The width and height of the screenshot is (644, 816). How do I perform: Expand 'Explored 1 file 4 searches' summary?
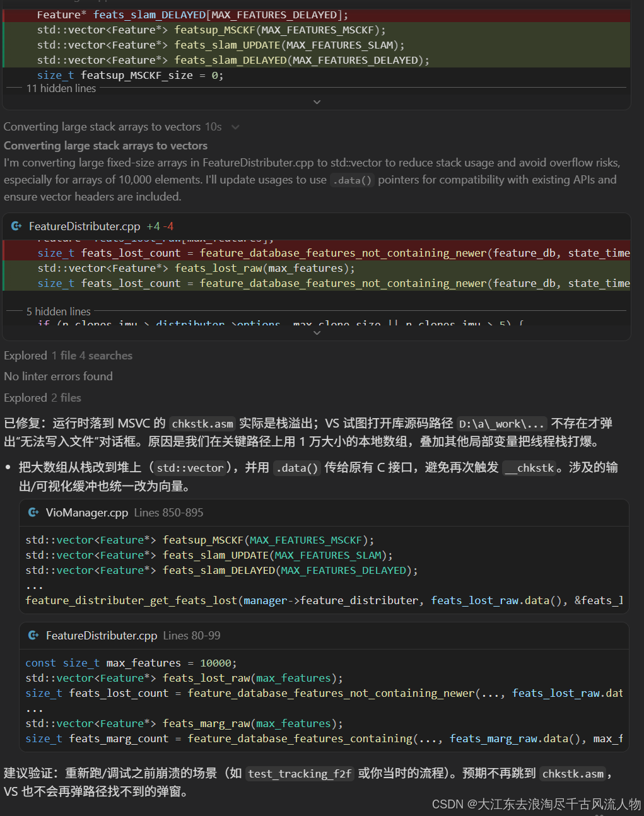point(68,356)
